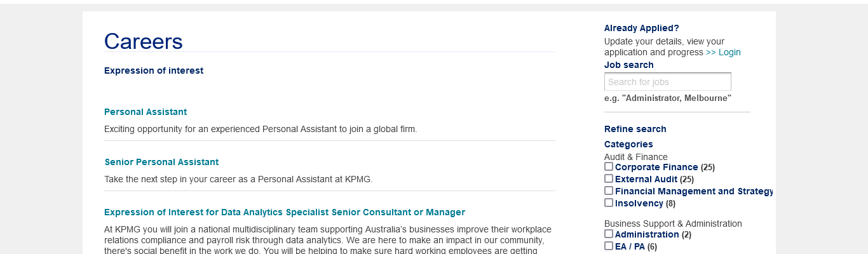Click the Financial Management and Strategy label
Screen dimensions: 868x254
693,191
